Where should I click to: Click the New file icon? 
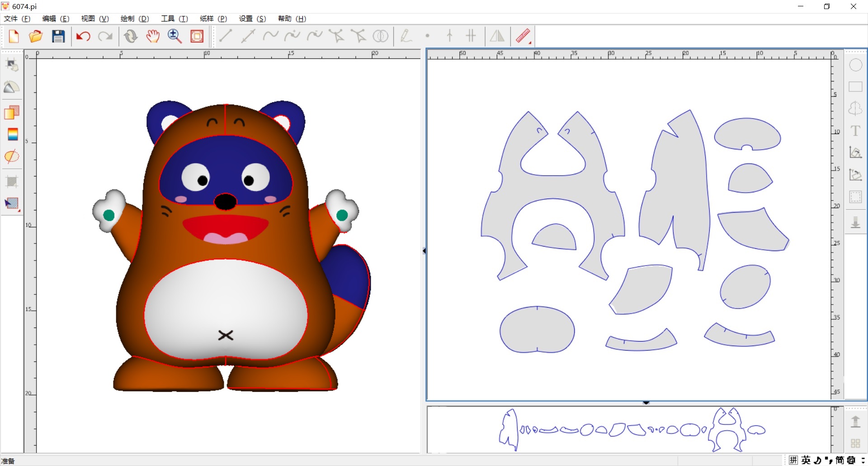click(14, 36)
